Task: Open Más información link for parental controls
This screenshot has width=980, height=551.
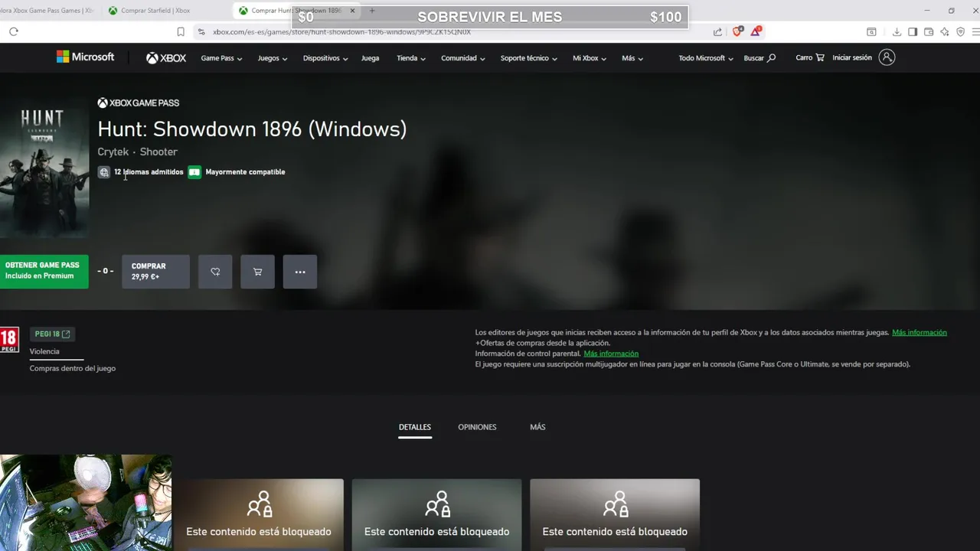Action: 611,354
